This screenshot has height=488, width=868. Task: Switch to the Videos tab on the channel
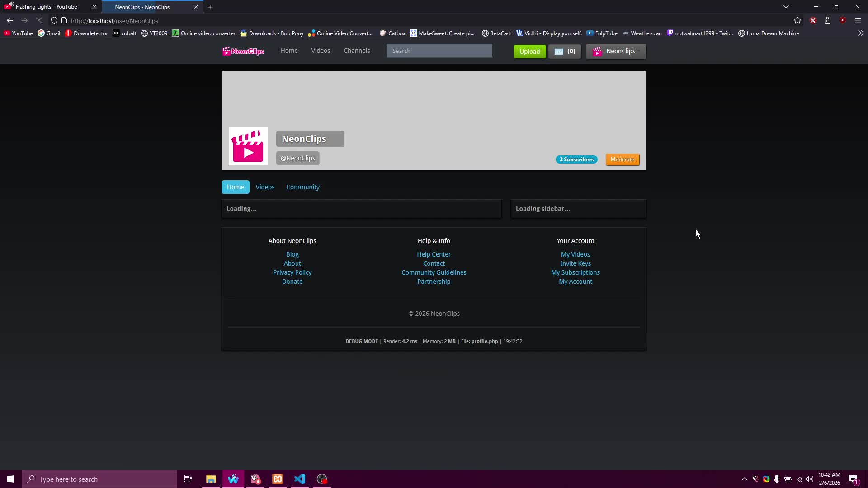(x=265, y=187)
